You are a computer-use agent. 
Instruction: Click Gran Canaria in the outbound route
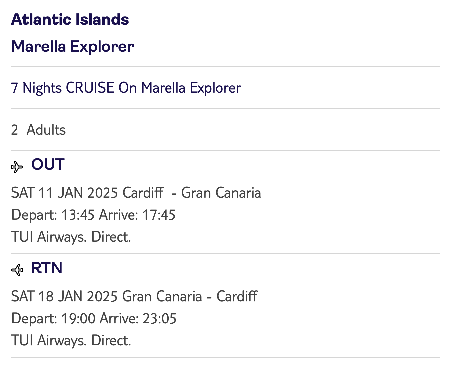[x=221, y=193]
